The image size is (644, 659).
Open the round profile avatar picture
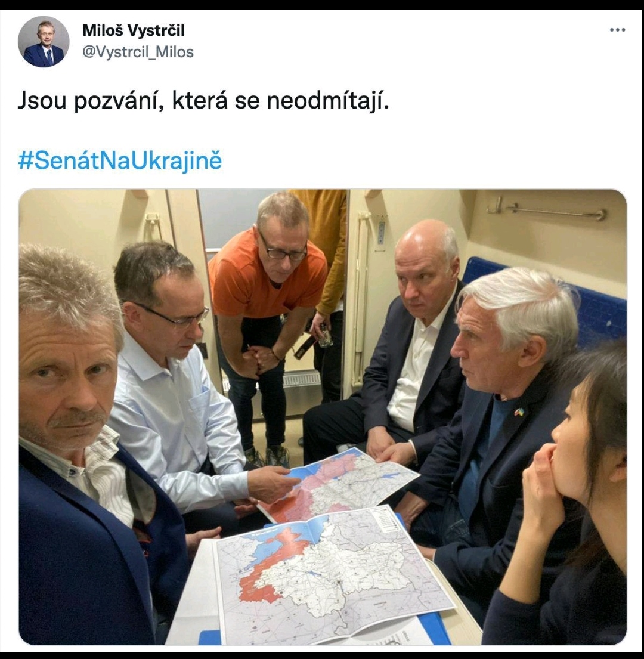coord(44,42)
